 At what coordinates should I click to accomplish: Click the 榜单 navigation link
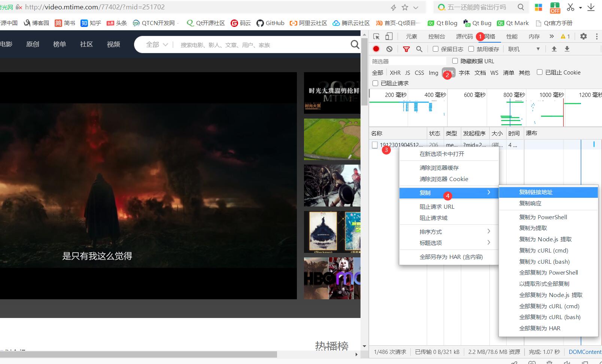tap(60, 44)
